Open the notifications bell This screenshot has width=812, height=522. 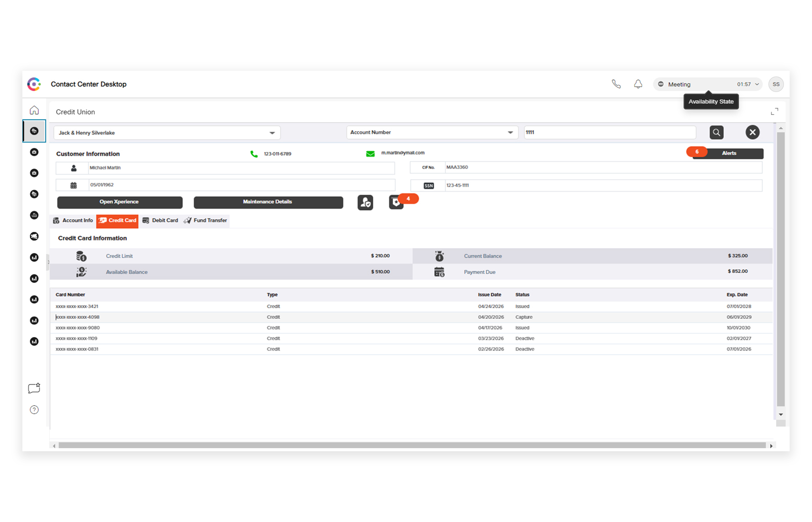pos(638,84)
